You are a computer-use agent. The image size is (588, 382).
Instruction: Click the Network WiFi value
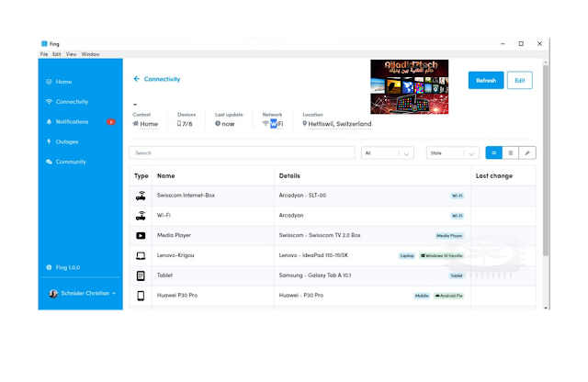click(277, 124)
